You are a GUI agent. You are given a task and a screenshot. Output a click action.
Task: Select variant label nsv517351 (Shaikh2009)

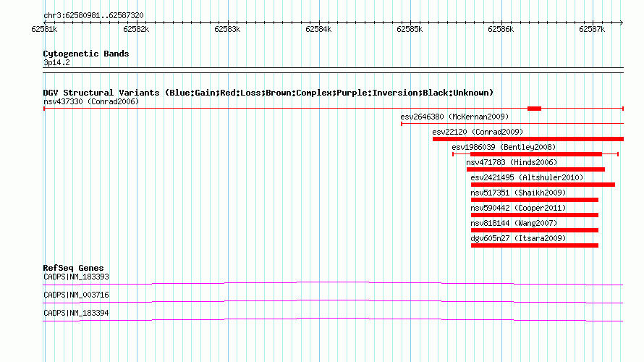[518, 193]
